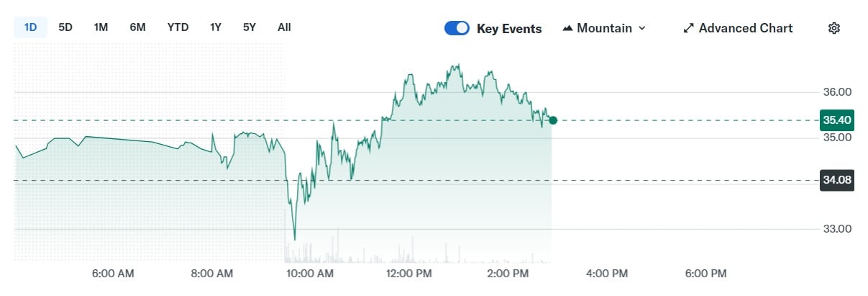
Task: Toggle the Key Events switch
Action: click(x=457, y=28)
